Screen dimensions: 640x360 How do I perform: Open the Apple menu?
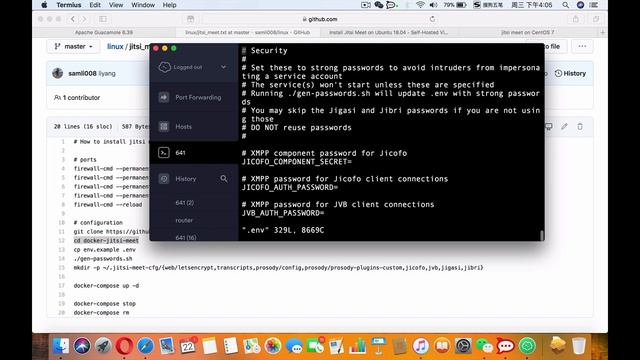44,5
